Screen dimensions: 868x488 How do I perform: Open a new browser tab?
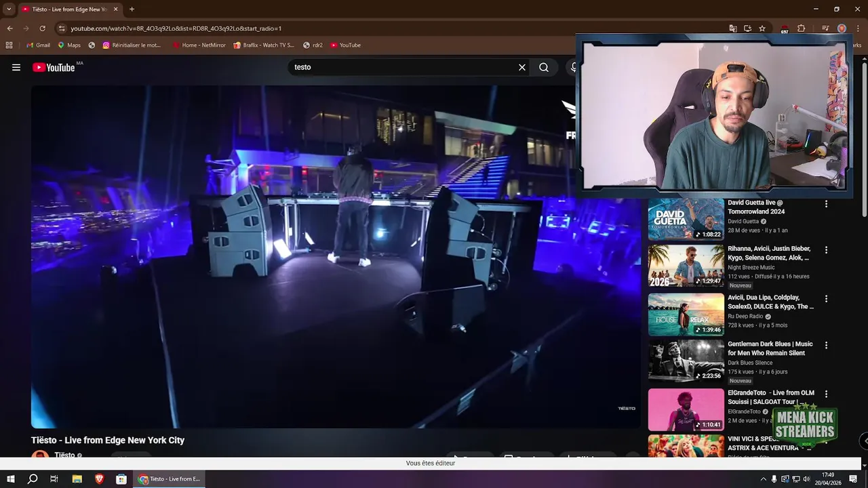click(132, 9)
